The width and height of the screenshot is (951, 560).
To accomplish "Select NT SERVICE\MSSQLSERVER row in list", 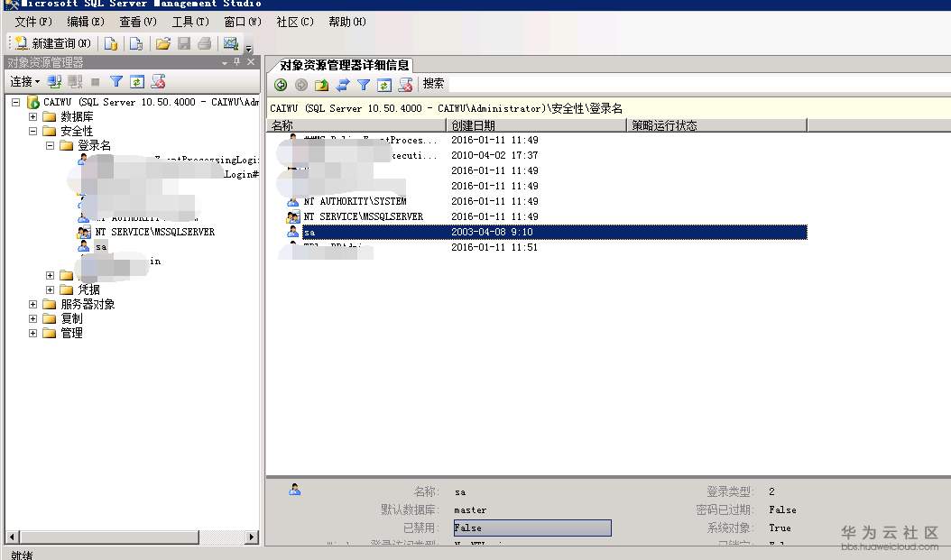I will tap(364, 216).
